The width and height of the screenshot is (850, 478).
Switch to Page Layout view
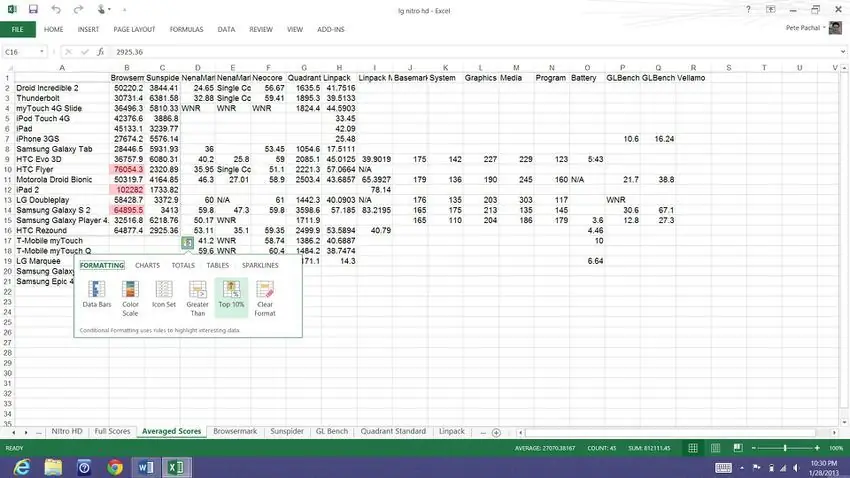(716, 448)
